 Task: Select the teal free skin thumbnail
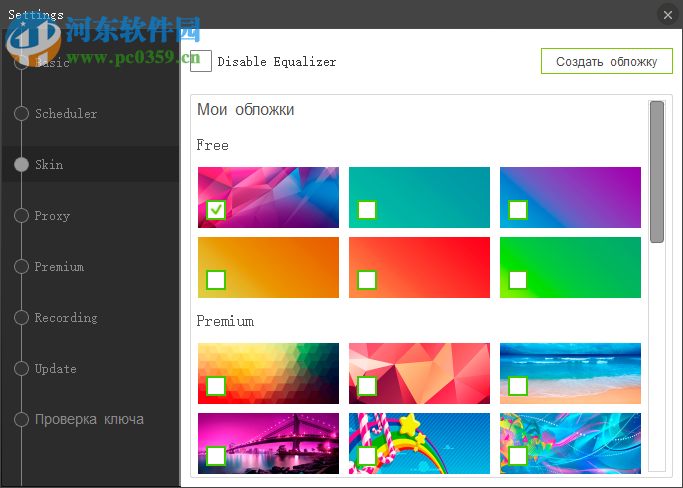pyautogui.click(x=419, y=197)
